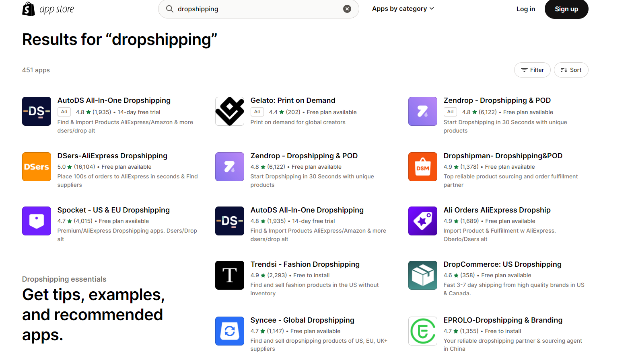Open the Zendrop - Dropshipping & POD ad title
The width and height of the screenshot is (634, 364).
click(497, 100)
